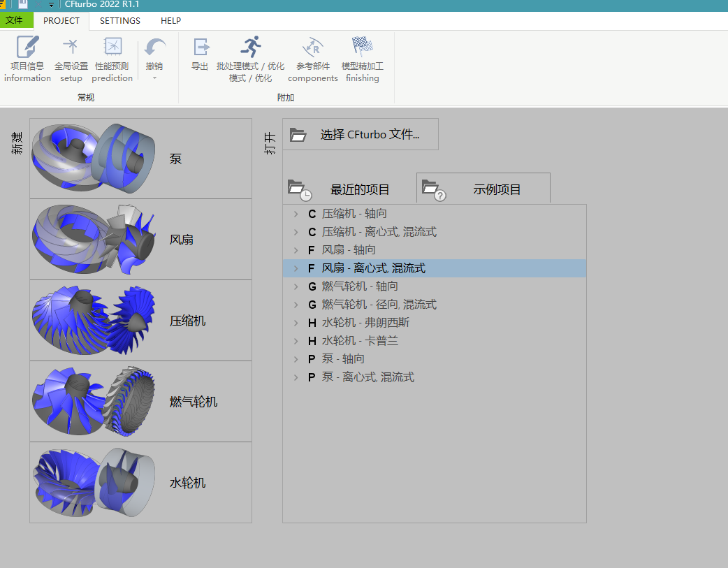Click 模型精加工 model finishing flag icon
The image size is (728, 568).
pos(362,48)
